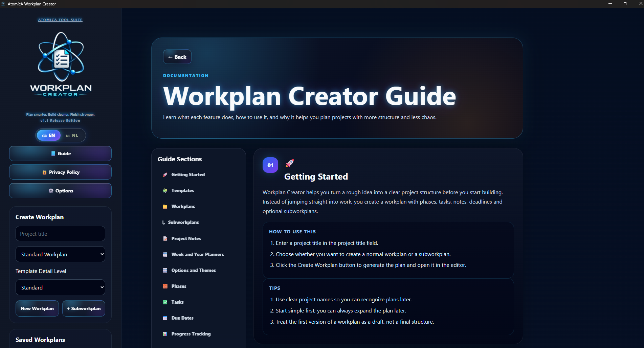Screen dimensions: 644x348
Task: Click the calendar icon by Week and Year Planners
Action: pyautogui.click(x=165, y=255)
